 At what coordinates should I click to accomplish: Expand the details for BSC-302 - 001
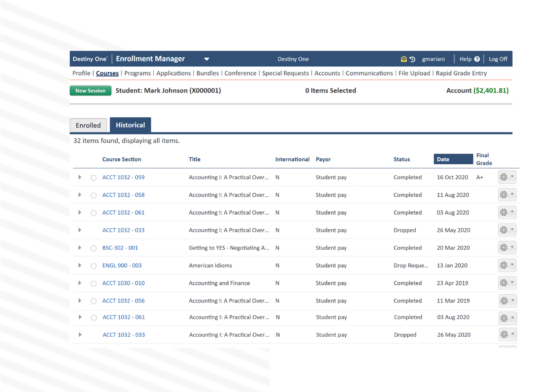80,248
